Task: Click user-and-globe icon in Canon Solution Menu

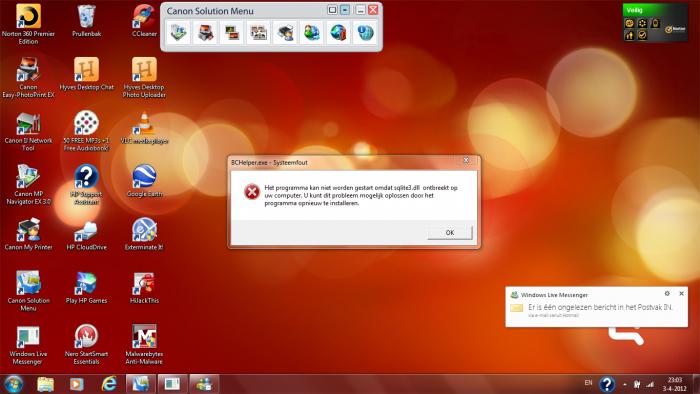Action: click(x=312, y=33)
